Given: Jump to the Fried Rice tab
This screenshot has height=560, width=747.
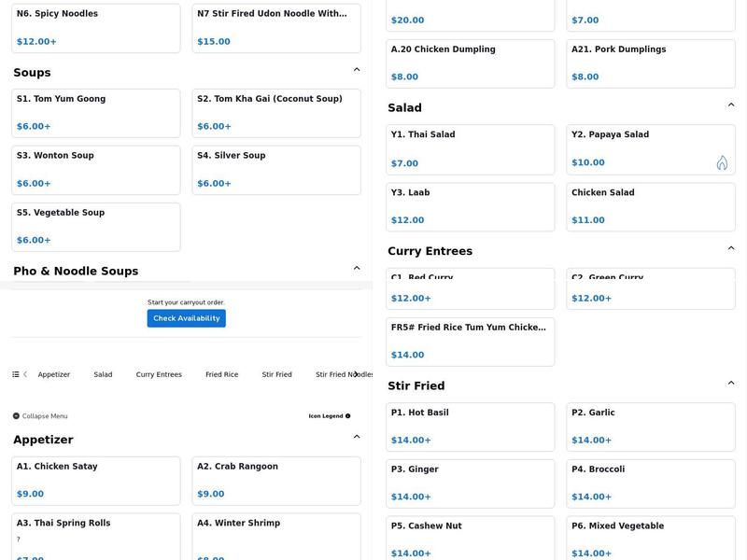Looking at the screenshot, I should pyautogui.click(x=222, y=374).
